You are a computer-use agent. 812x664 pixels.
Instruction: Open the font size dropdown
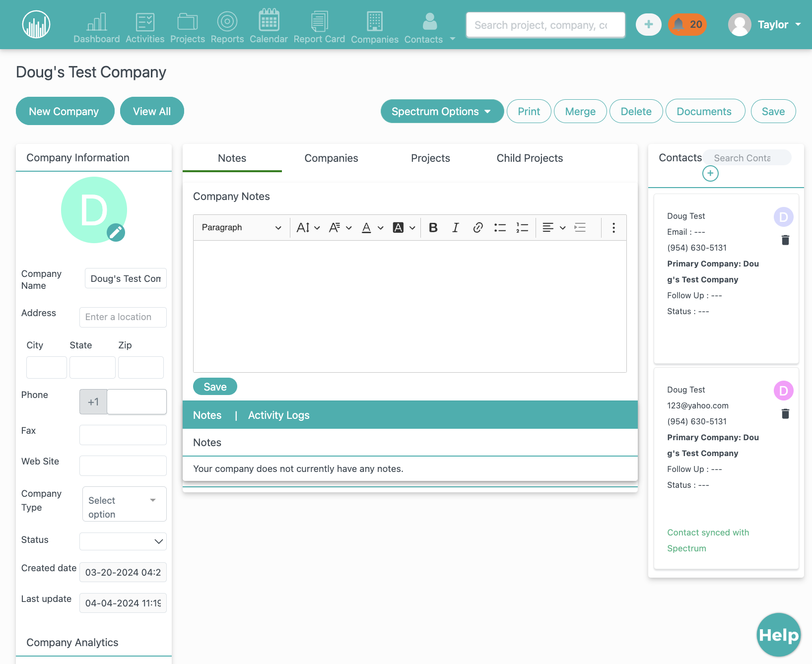click(308, 227)
